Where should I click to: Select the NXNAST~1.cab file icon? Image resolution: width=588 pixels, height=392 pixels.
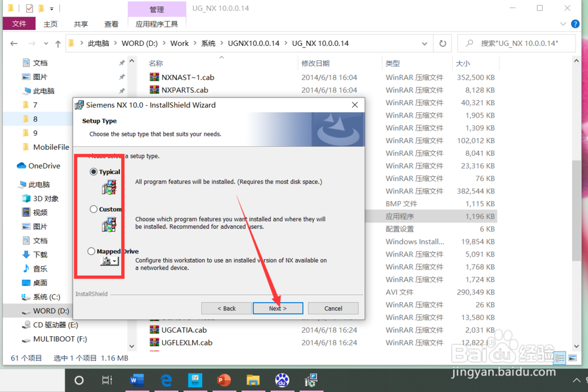155,77
